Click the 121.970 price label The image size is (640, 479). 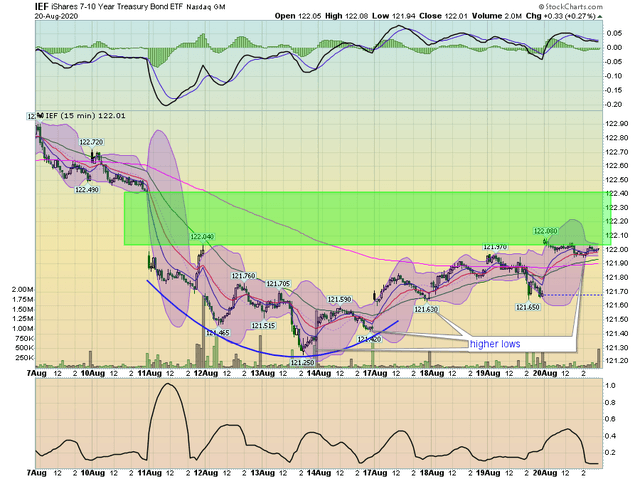pos(495,247)
